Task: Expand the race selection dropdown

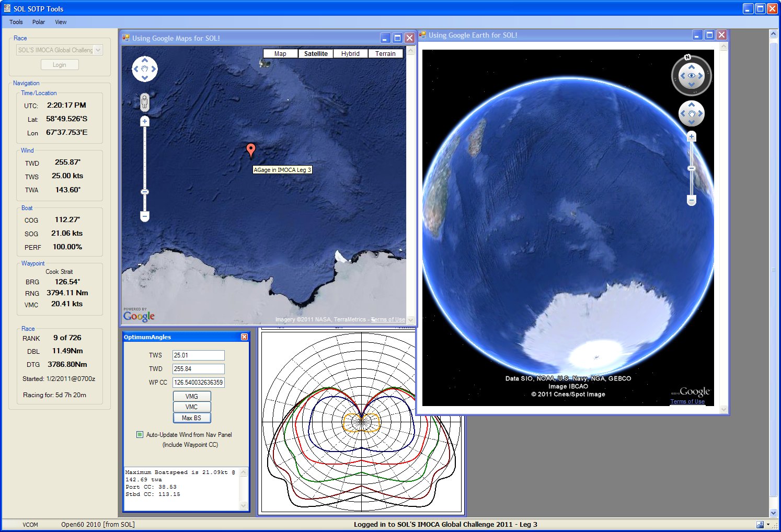Action: pyautogui.click(x=98, y=50)
